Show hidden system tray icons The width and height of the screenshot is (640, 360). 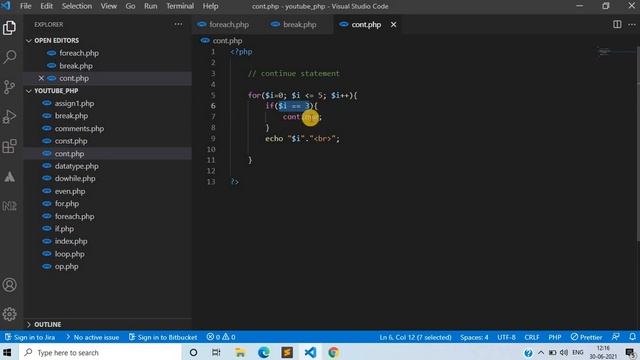541,352
